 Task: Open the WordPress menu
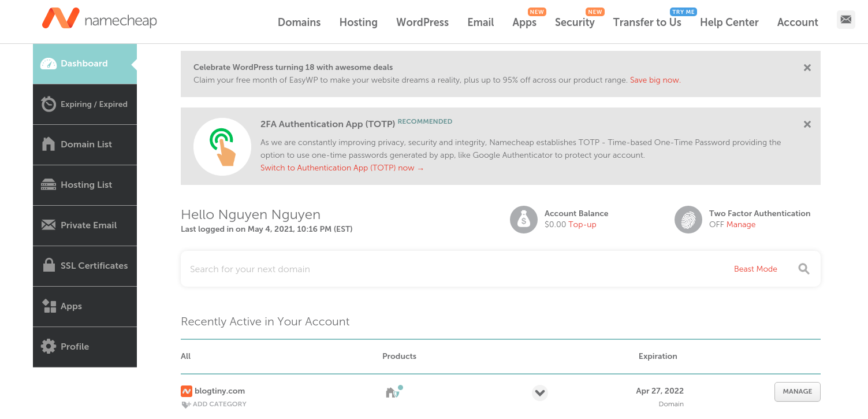tap(422, 22)
